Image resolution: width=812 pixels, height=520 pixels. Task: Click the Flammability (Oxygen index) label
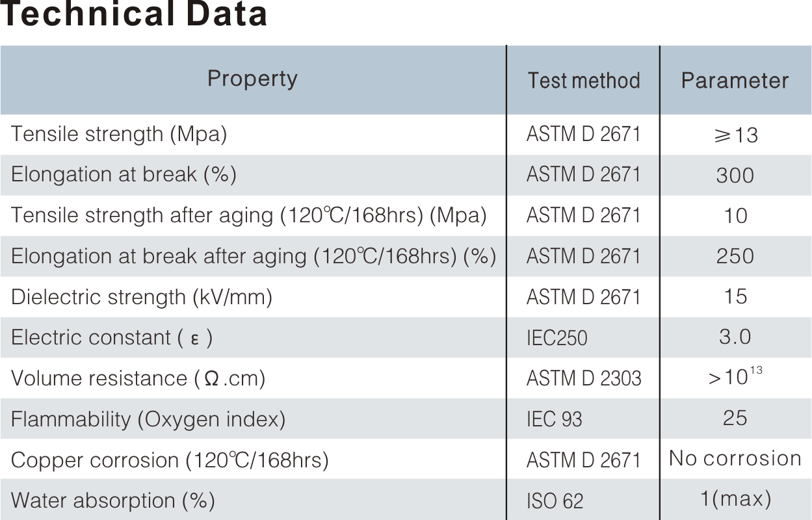[148, 419]
